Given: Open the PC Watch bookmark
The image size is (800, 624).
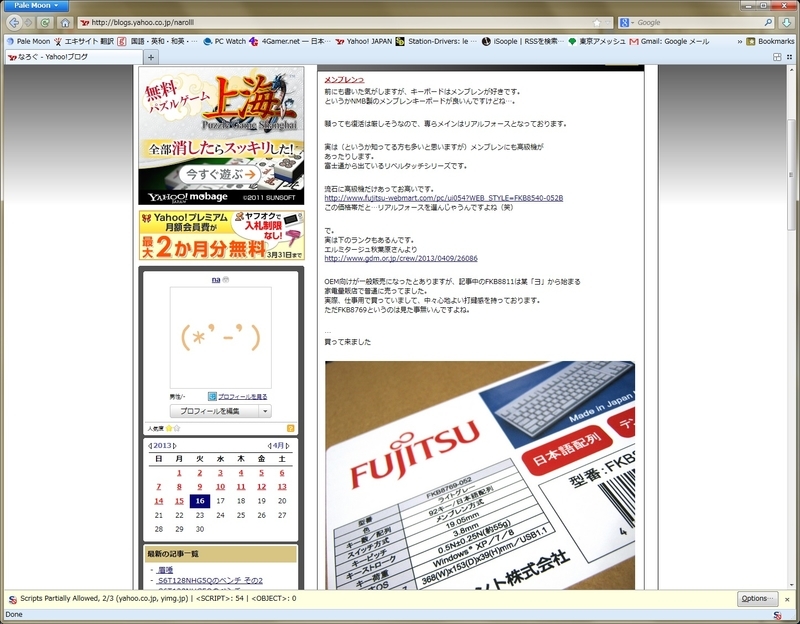Looking at the screenshot, I should click(x=224, y=41).
